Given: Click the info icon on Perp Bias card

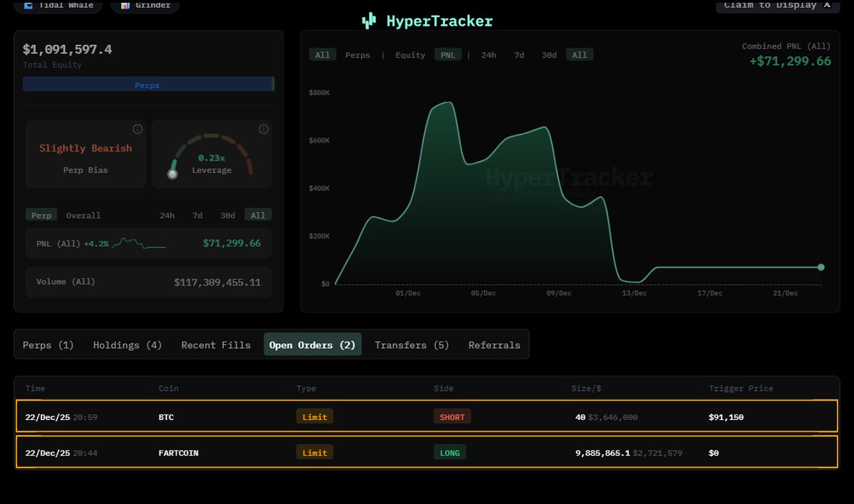Looking at the screenshot, I should coord(137,129).
